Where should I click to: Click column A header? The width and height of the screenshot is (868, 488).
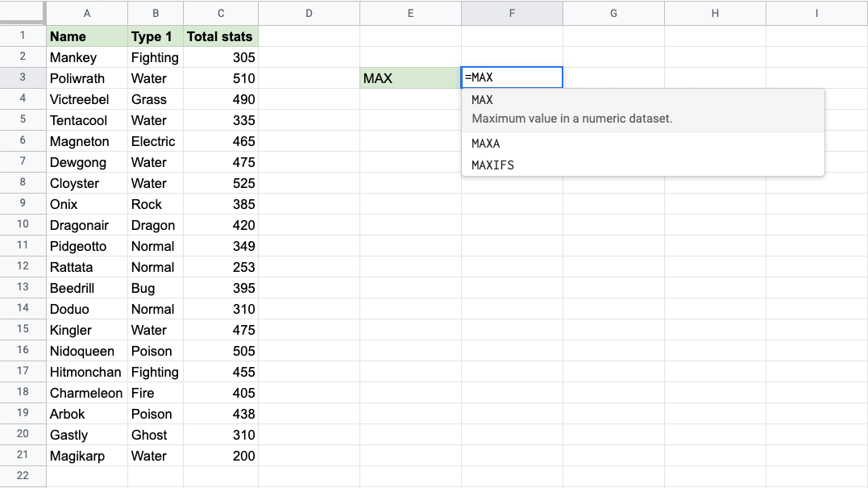tap(87, 13)
